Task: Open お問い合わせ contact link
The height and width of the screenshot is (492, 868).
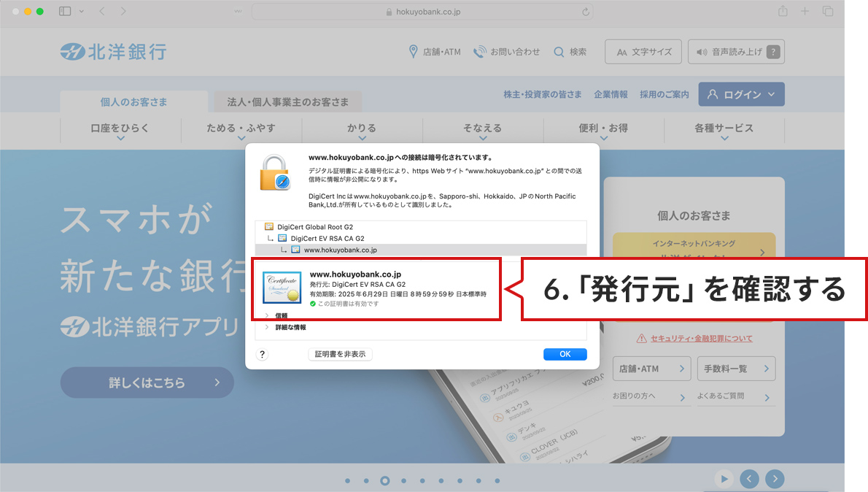Action: (506, 52)
